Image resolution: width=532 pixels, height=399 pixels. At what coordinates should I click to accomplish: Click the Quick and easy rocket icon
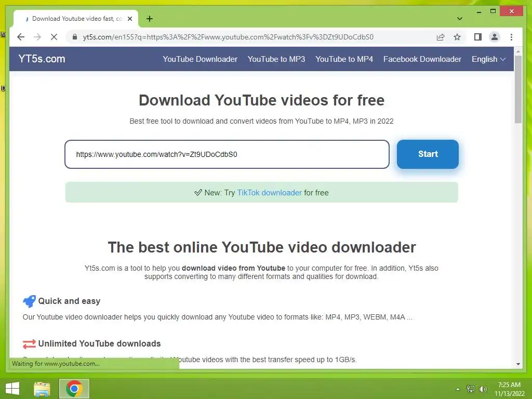point(29,301)
